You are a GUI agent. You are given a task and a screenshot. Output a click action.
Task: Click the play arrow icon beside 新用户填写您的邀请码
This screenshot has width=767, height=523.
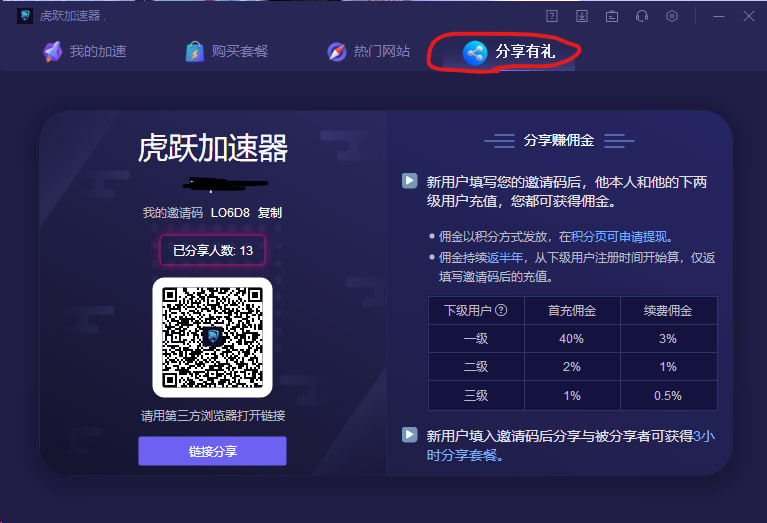[409, 181]
